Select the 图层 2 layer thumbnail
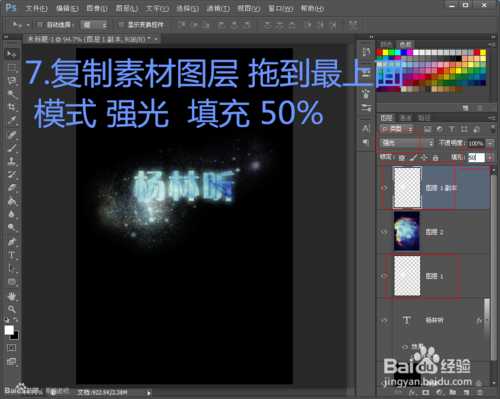500x399 pixels. (x=407, y=231)
